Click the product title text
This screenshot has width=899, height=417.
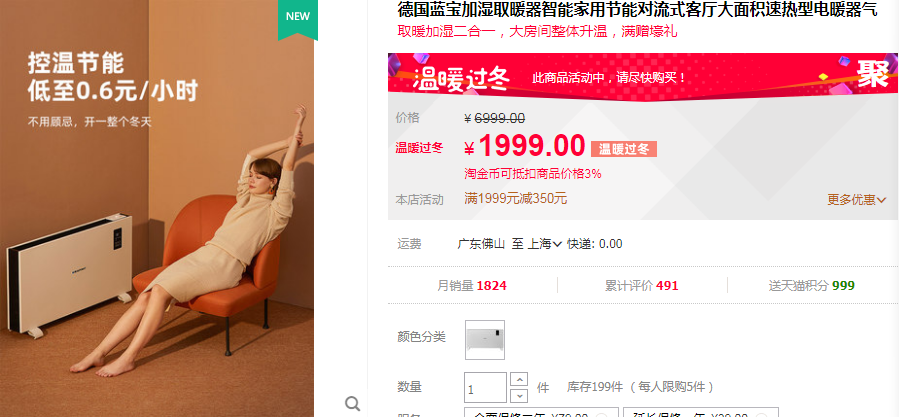click(x=637, y=9)
